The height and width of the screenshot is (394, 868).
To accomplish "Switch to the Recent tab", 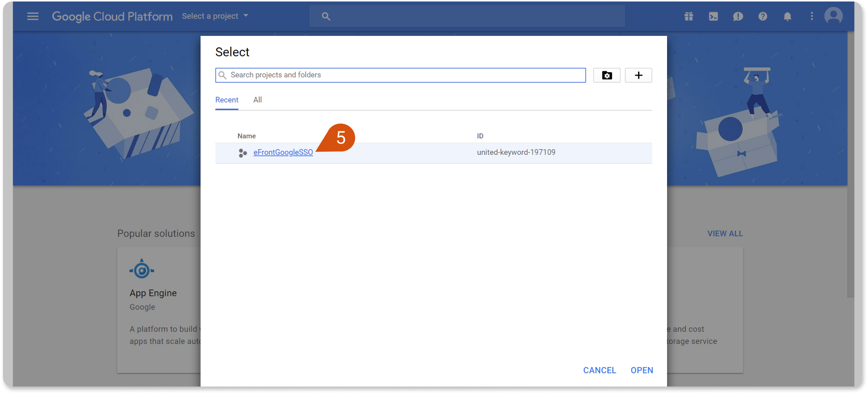I will (x=227, y=100).
